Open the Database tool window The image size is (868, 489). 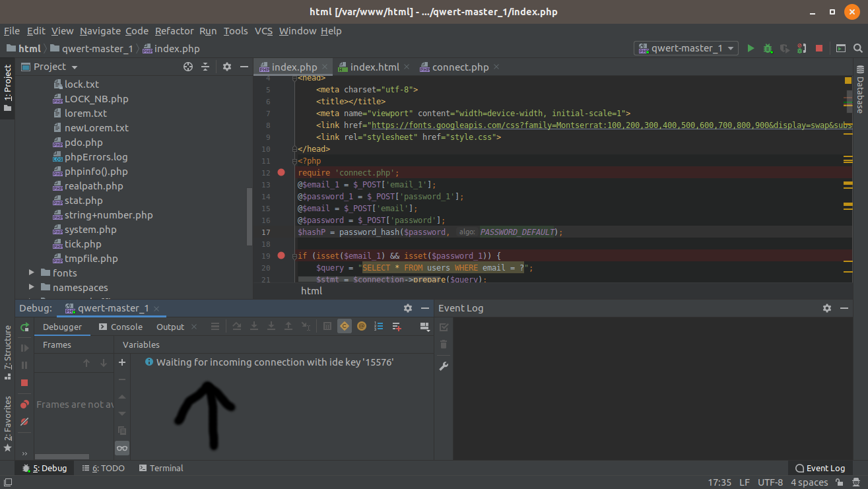coord(860,89)
